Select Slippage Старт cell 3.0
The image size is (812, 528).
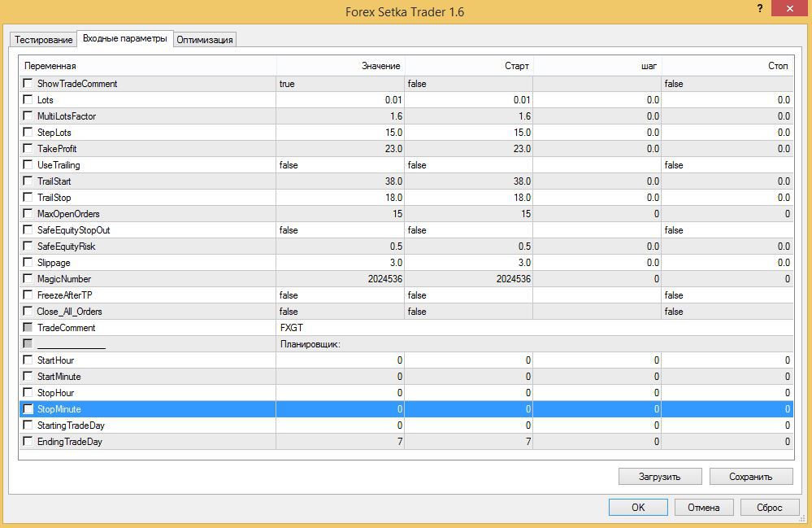(x=469, y=262)
